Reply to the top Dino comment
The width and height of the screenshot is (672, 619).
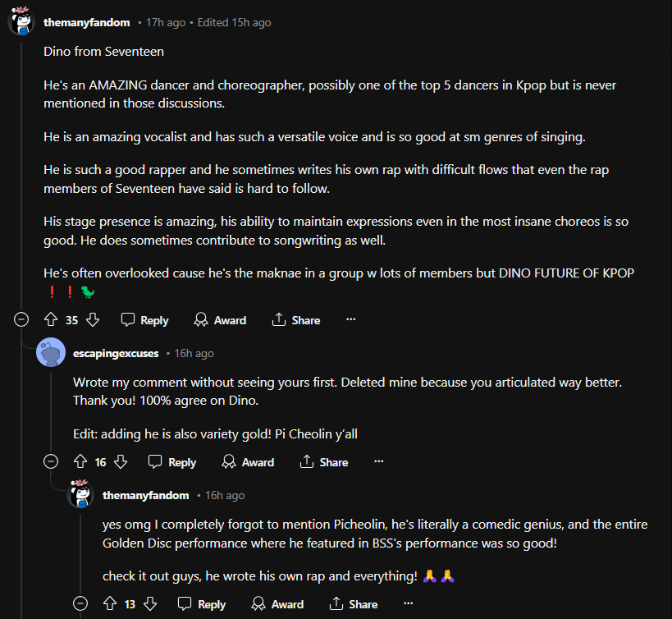144,320
